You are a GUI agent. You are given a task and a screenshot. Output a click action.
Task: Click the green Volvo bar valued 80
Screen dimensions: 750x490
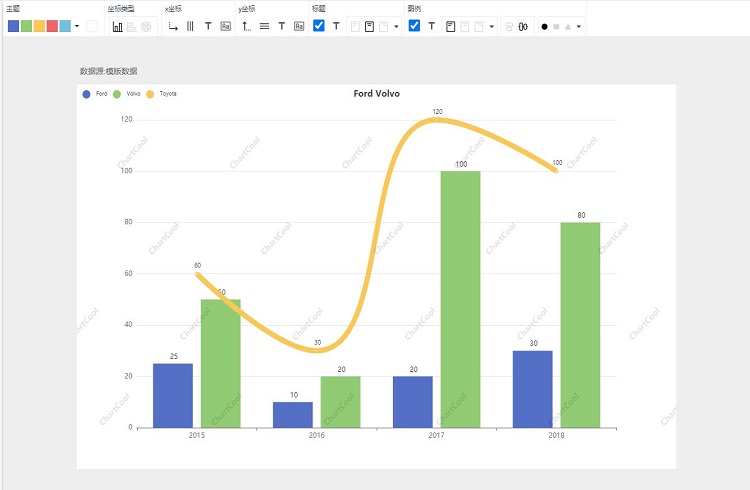(x=580, y=325)
